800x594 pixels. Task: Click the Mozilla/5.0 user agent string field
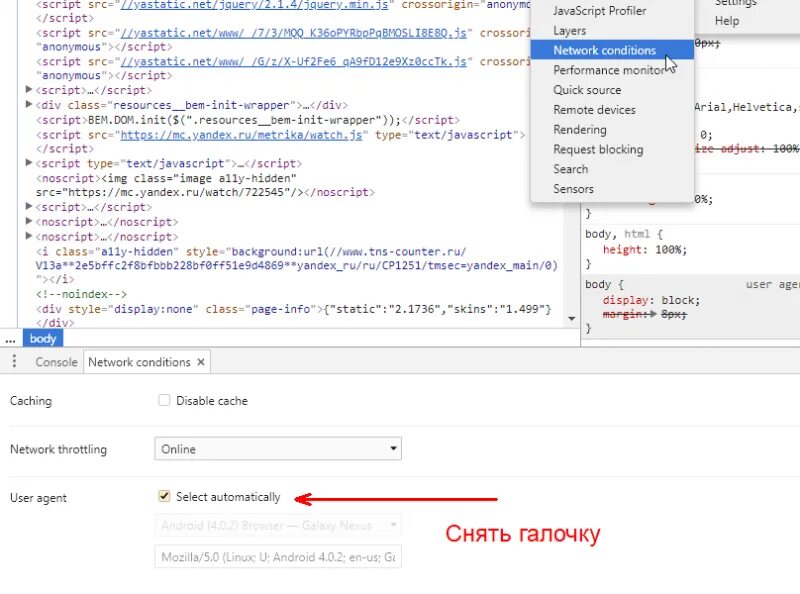click(278, 557)
